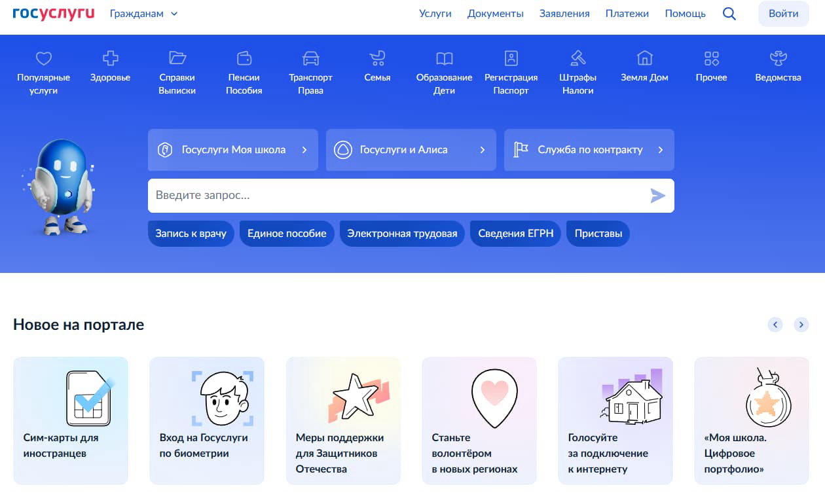Image resolution: width=825 pixels, height=504 pixels.
Task: Show next news cards with right arrow
Action: [x=801, y=325]
